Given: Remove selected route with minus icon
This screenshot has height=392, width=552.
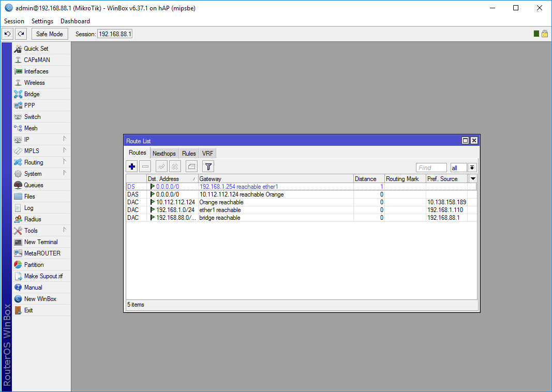Looking at the screenshot, I should click(x=145, y=167).
